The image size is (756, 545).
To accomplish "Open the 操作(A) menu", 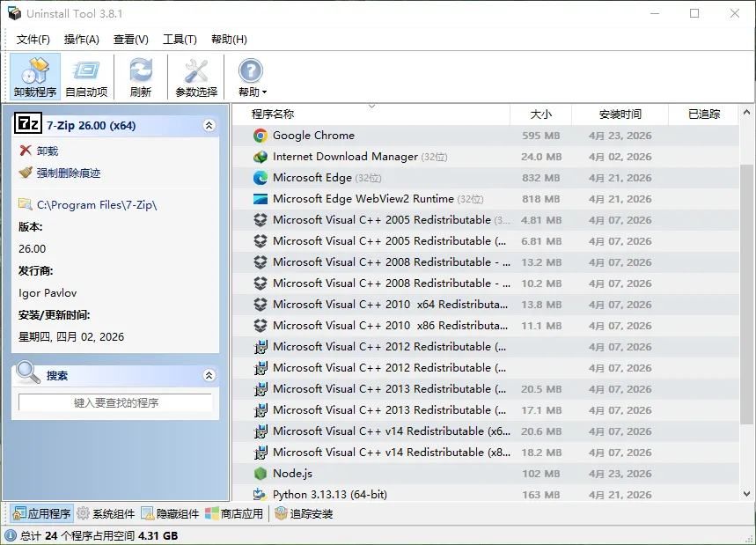I will point(82,40).
